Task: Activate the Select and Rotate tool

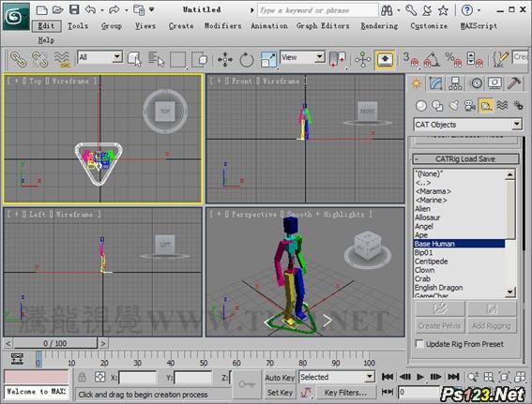Action: tap(247, 60)
